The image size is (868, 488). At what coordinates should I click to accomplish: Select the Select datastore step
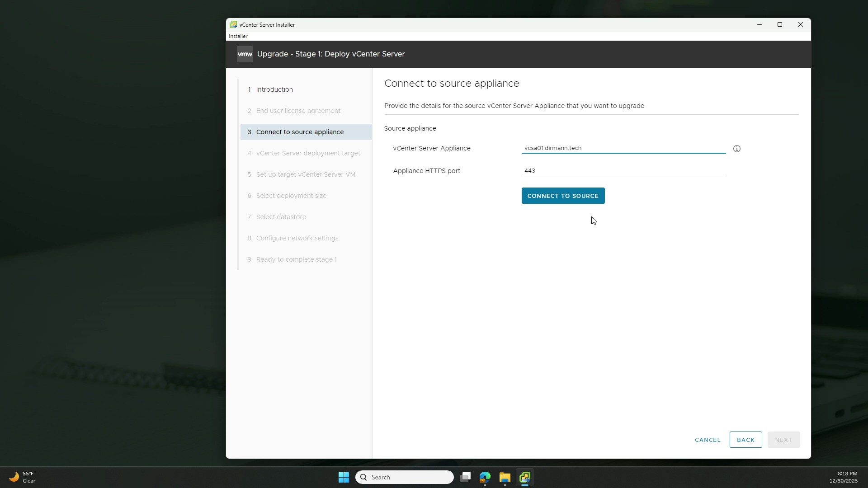point(306,217)
